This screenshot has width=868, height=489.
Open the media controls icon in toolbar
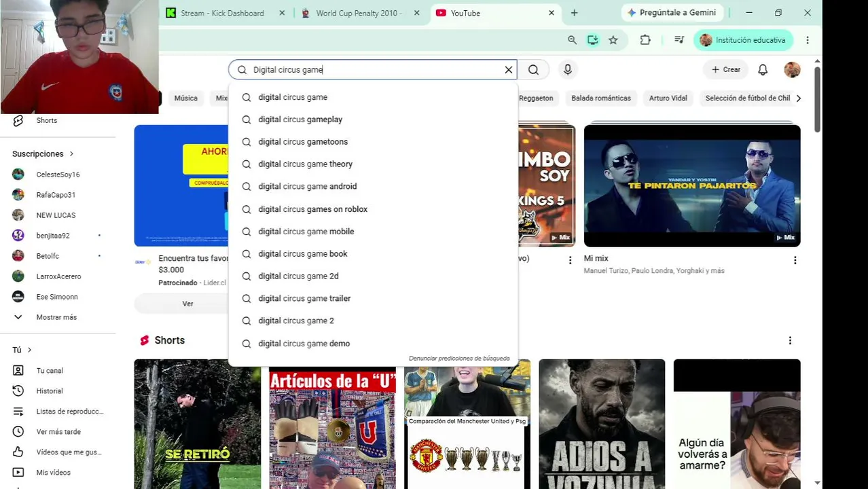coord(679,40)
